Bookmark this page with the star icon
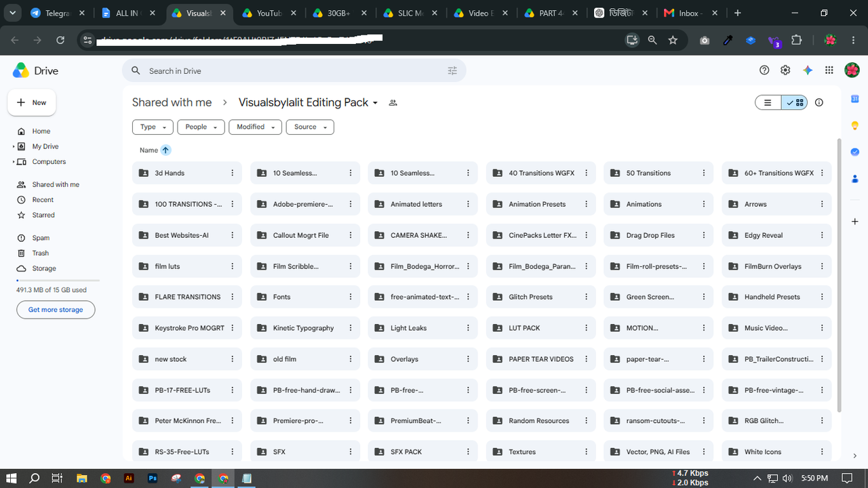The height and width of the screenshot is (488, 868). point(673,40)
